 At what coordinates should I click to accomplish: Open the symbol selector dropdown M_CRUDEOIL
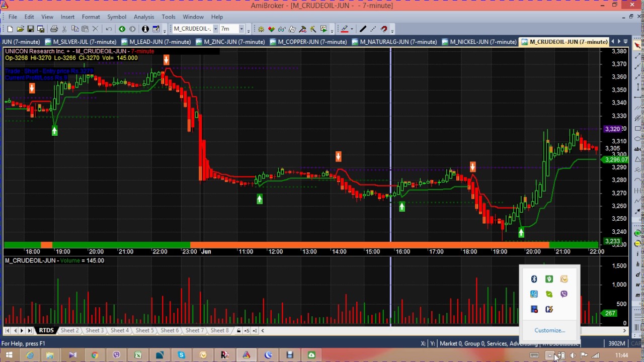point(215,29)
